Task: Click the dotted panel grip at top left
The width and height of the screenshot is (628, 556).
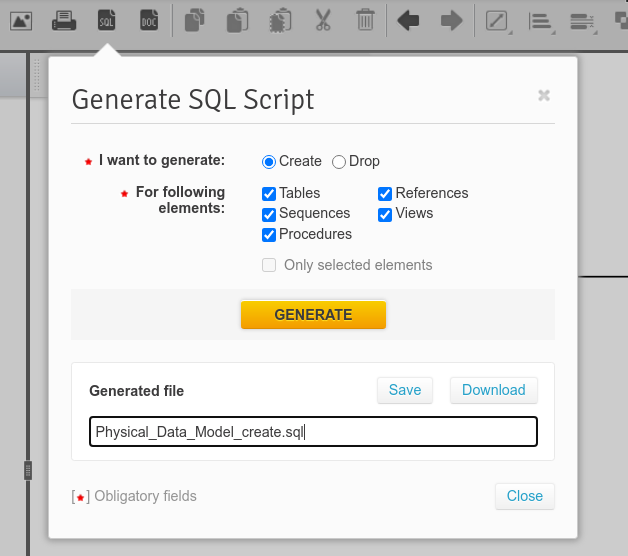Action: coord(36,75)
